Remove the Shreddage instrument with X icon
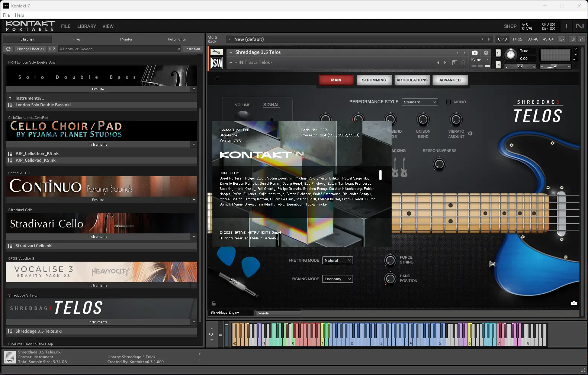This screenshot has width=588, height=375. pos(575,49)
